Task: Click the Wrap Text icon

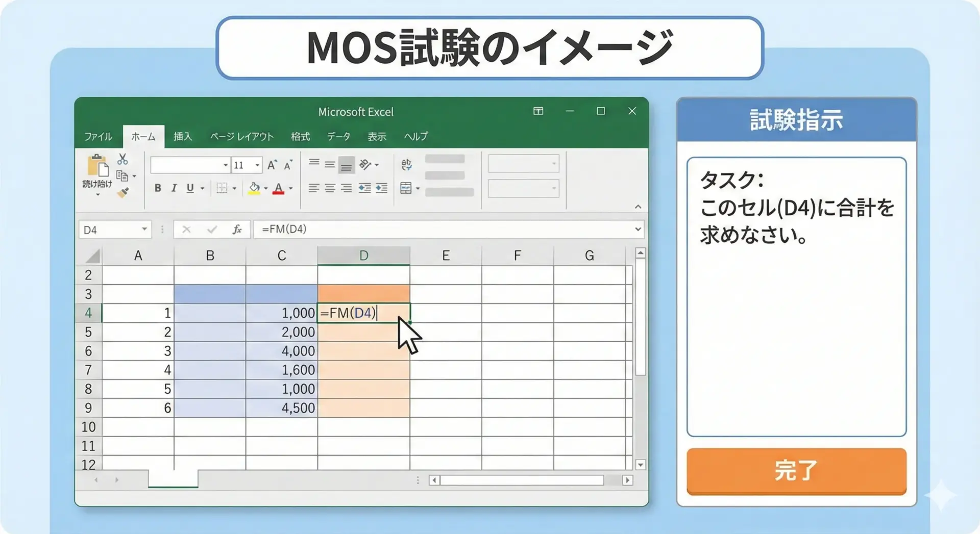Action: pos(406,164)
